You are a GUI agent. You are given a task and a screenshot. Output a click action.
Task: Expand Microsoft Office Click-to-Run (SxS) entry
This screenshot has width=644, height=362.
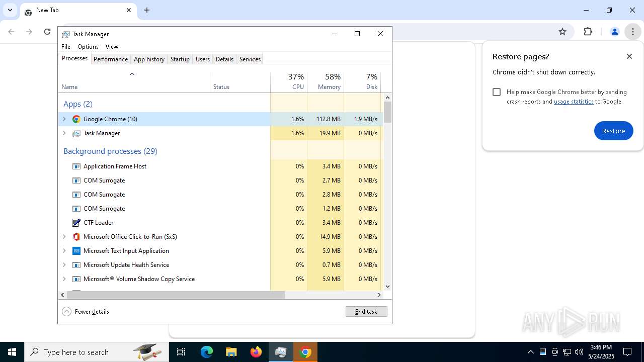click(x=64, y=237)
